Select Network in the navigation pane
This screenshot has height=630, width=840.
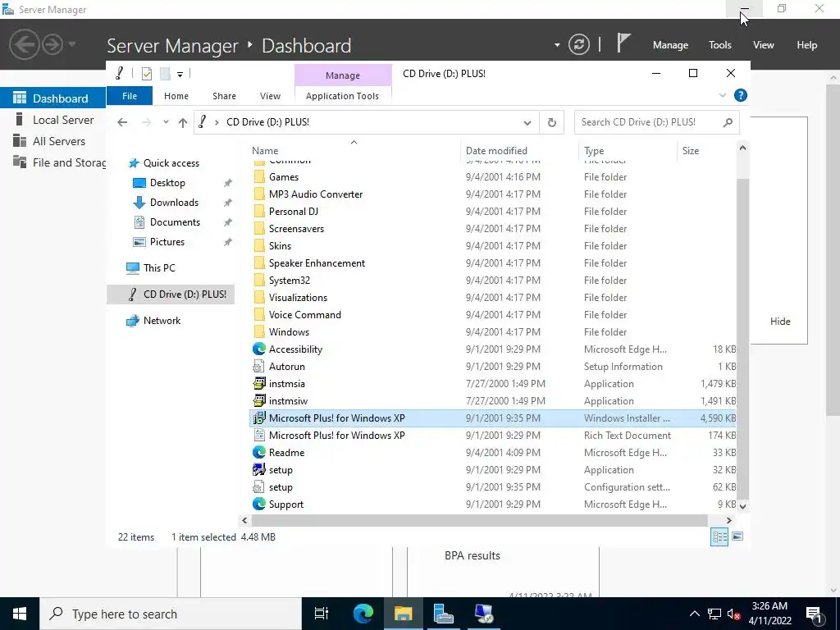[162, 321]
